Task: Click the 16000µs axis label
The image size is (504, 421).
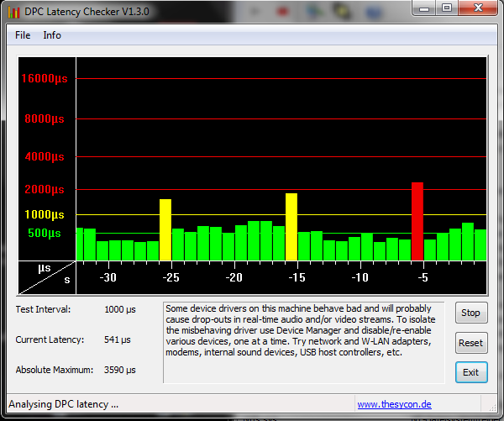Action: 45,78
